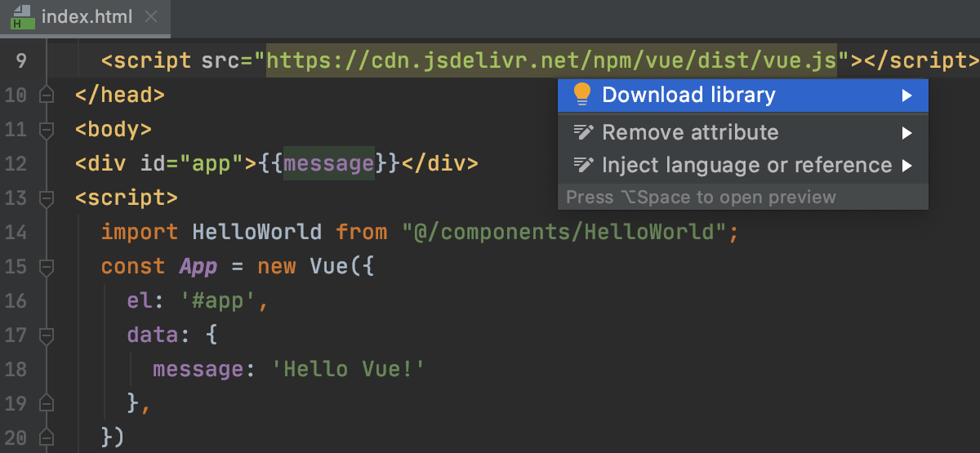The height and width of the screenshot is (453, 980).
Task: Open the Download library submenu arrow
Action: click(x=906, y=95)
